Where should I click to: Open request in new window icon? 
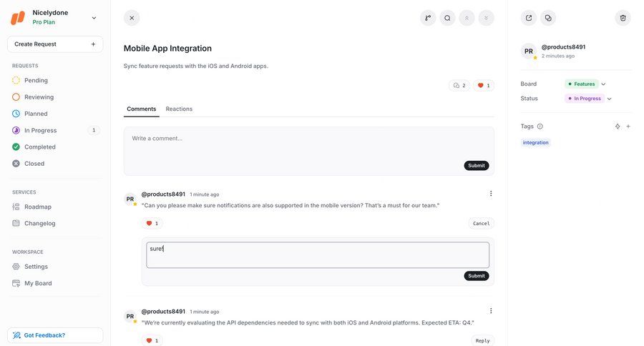coord(529,18)
